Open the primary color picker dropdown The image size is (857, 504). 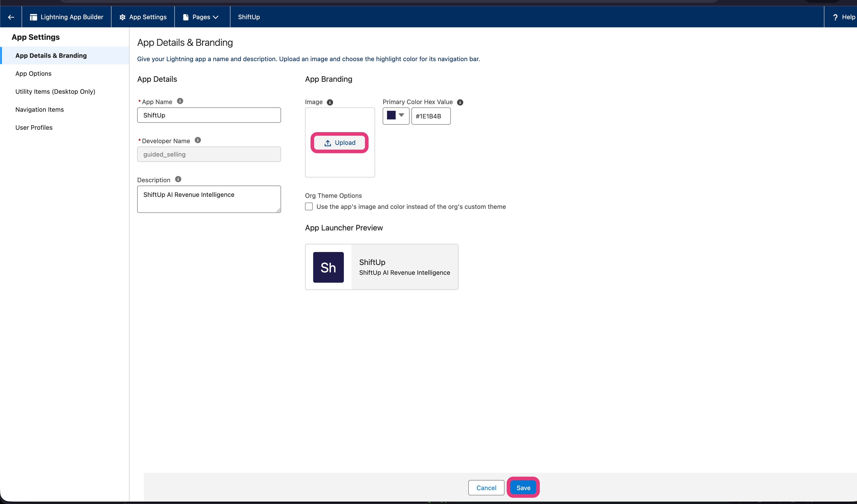[396, 116]
